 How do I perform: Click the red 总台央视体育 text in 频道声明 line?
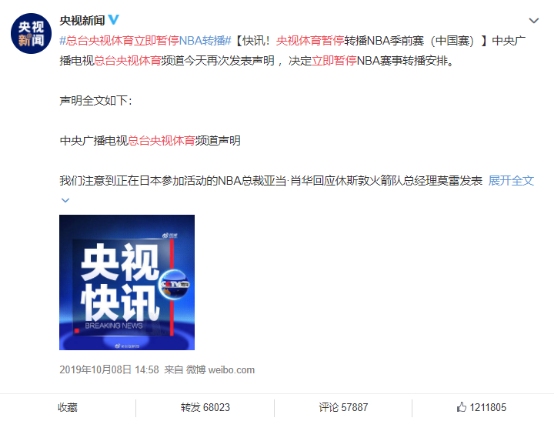pyautogui.click(x=161, y=141)
